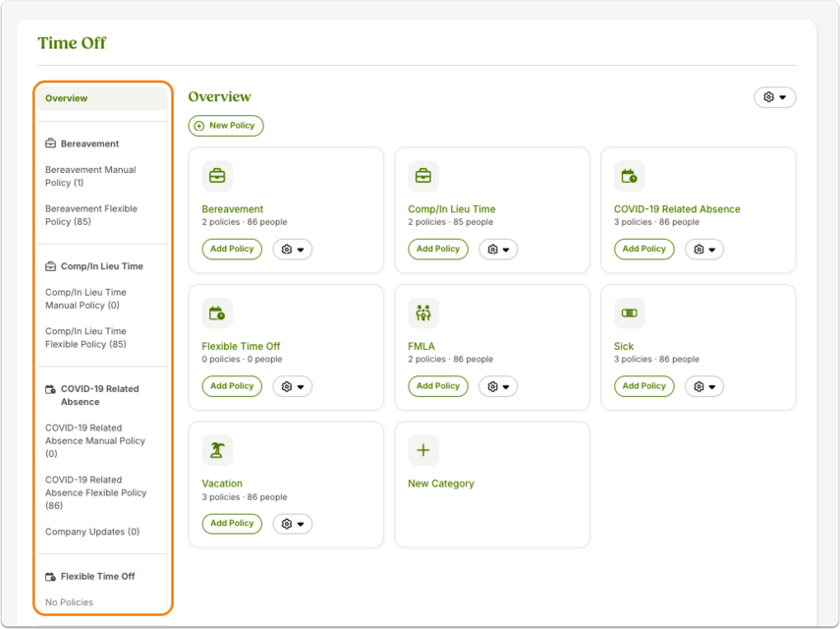Viewport: 840px width, 629px height.
Task: Open Bereavement Flexible Policy (85) in sidebar
Action: tap(91, 215)
